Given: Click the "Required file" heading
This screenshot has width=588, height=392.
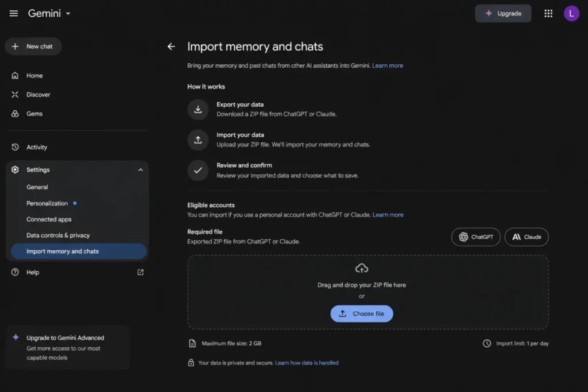Looking at the screenshot, I should point(205,232).
